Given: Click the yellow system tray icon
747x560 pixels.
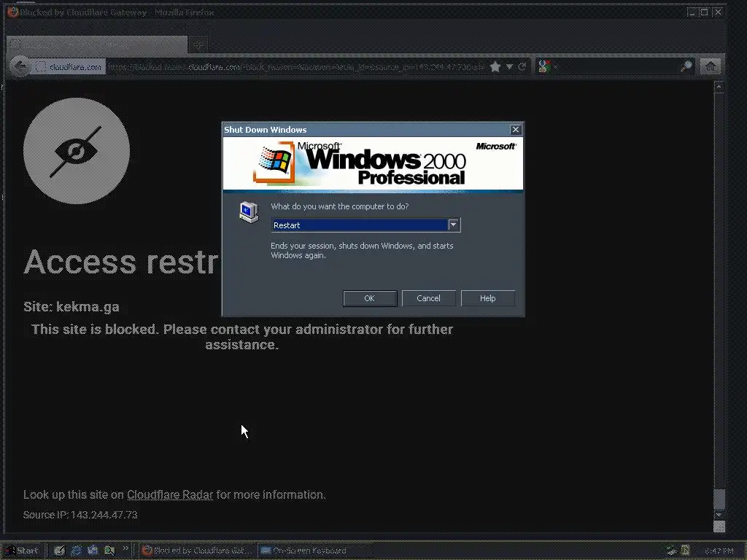Looking at the screenshot, I should pos(685,551).
